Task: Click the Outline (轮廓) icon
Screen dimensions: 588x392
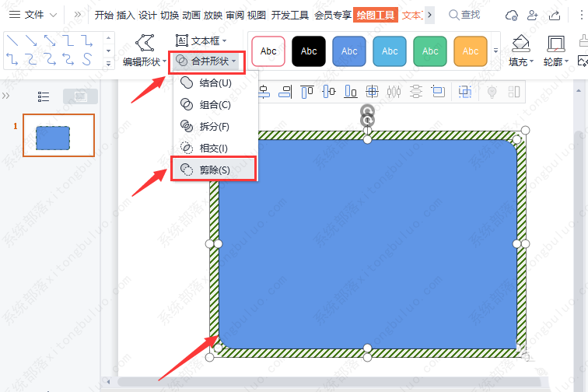Action: [555, 44]
